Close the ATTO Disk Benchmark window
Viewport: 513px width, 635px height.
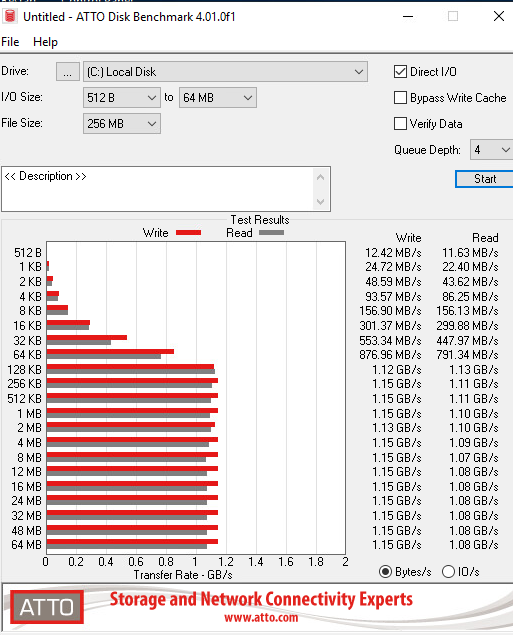pyautogui.click(x=499, y=17)
